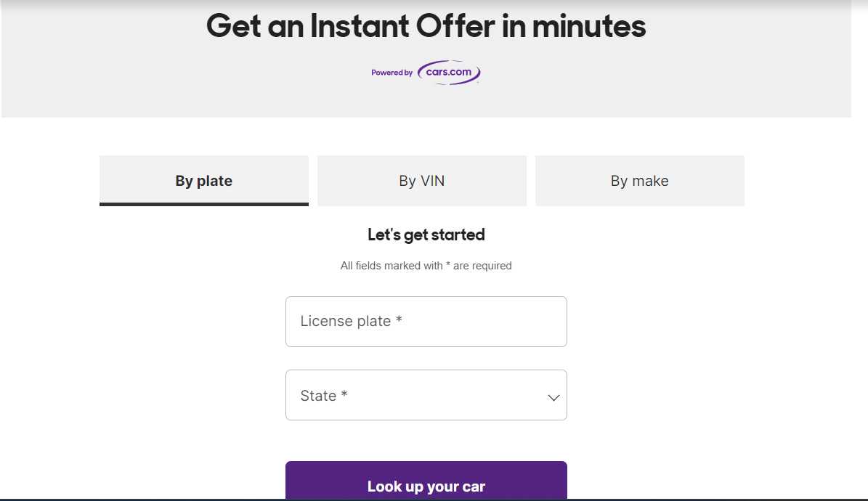
Task: Click the Powered by text label
Action: coord(392,73)
